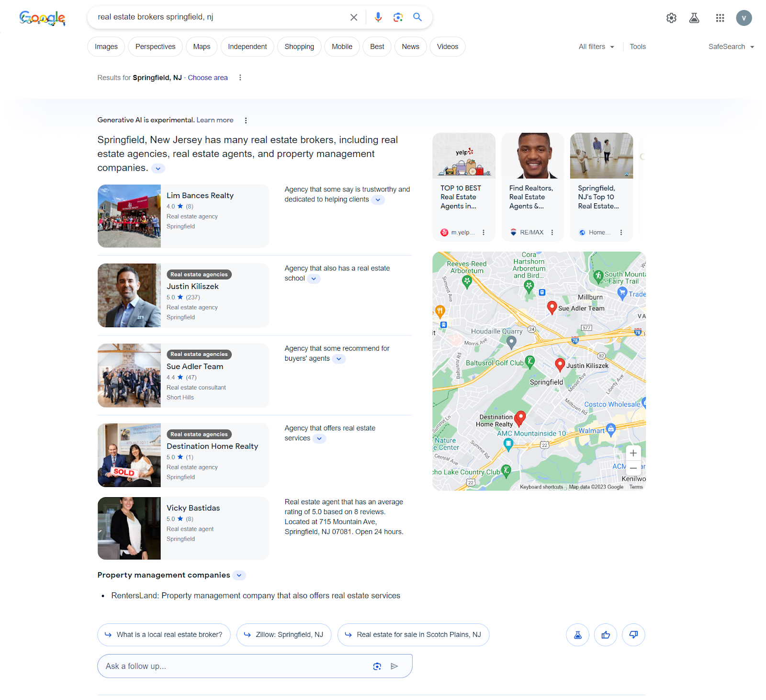The height and width of the screenshot is (700, 766).
Task: Click Labs feedback flask button below results
Action: pyautogui.click(x=578, y=635)
